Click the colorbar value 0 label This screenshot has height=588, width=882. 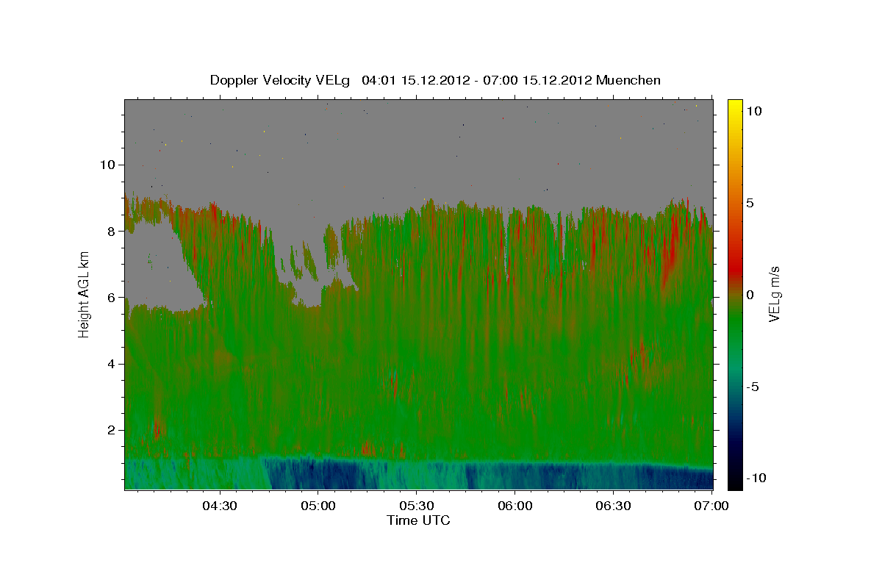click(x=750, y=295)
